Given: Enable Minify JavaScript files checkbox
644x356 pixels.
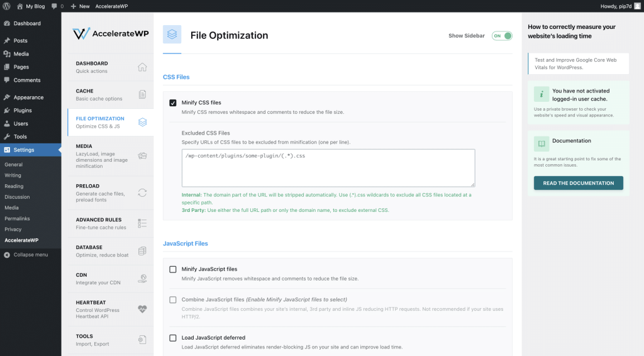Looking at the screenshot, I should coord(173,269).
